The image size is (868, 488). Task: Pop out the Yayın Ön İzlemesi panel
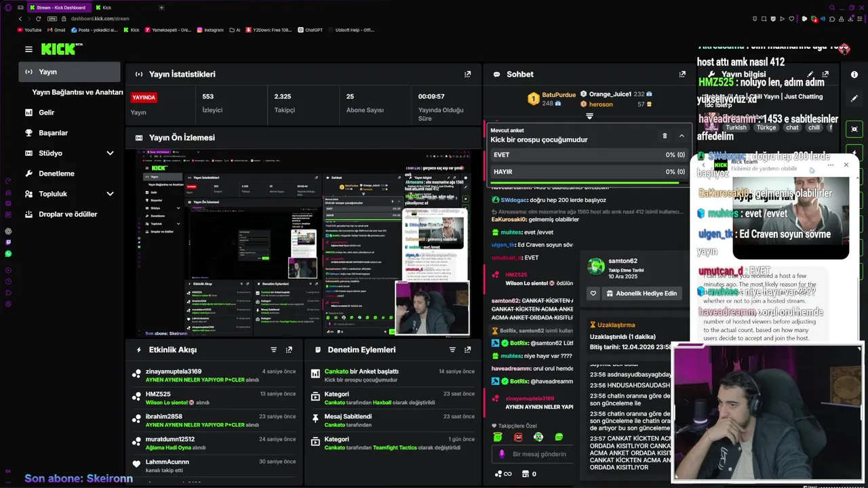pyautogui.click(x=467, y=137)
